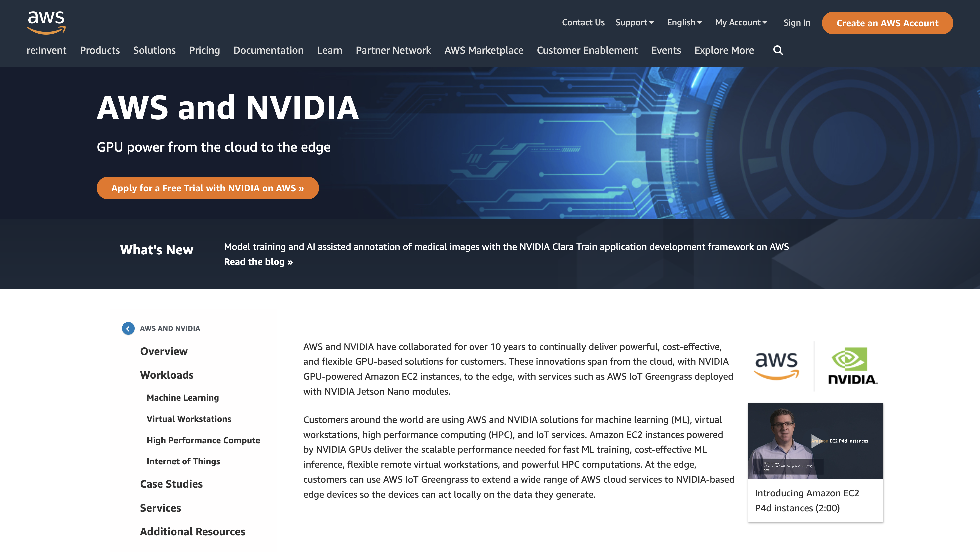Click Create an AWS Account button
The height and width of the screenshot is (560, 980).
coord(887,23)
